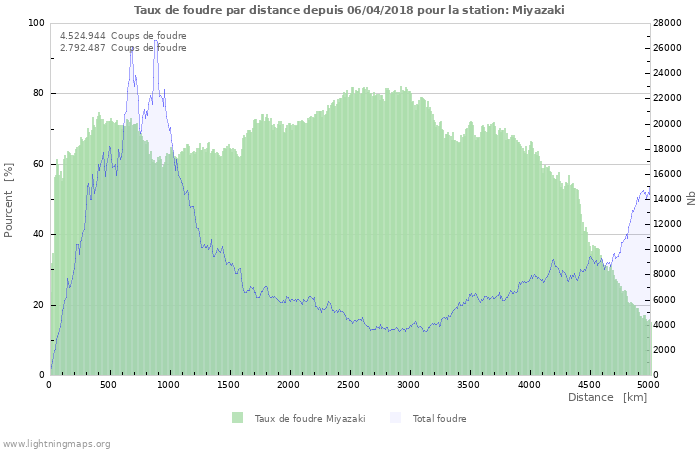Click the 5000 tick on distance axis
The height and width of the screenshot is (450, 700).
click(647, 384)
